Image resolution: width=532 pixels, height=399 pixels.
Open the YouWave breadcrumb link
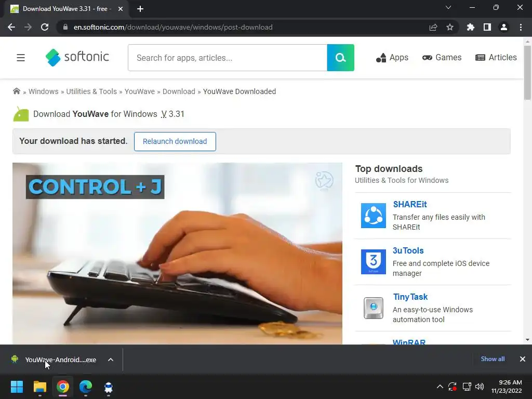[139, 91]
